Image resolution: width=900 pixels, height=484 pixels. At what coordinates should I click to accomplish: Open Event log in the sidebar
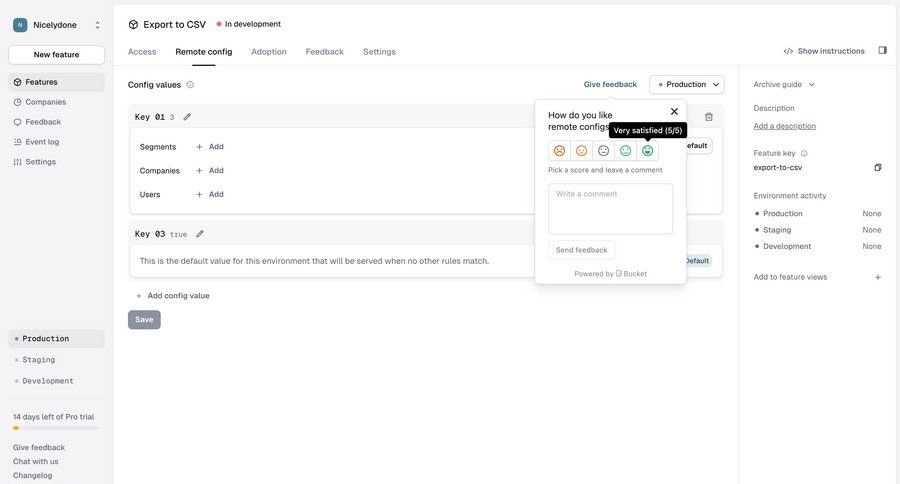56,142
